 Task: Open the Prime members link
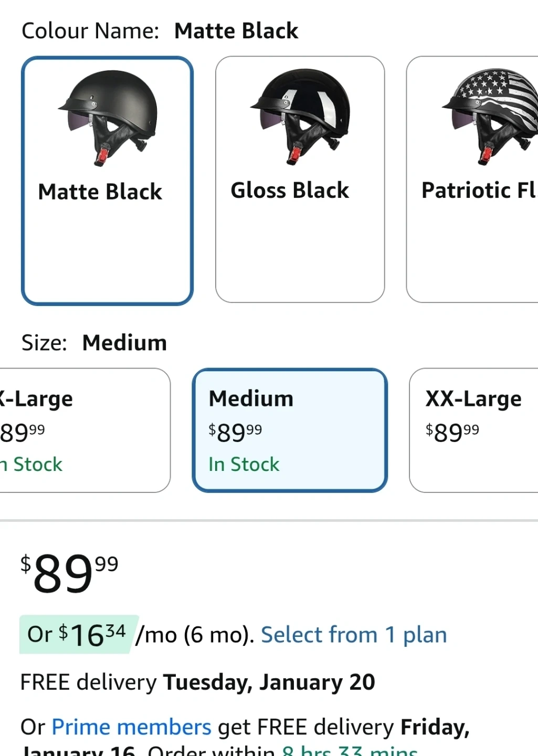point(131,727)
